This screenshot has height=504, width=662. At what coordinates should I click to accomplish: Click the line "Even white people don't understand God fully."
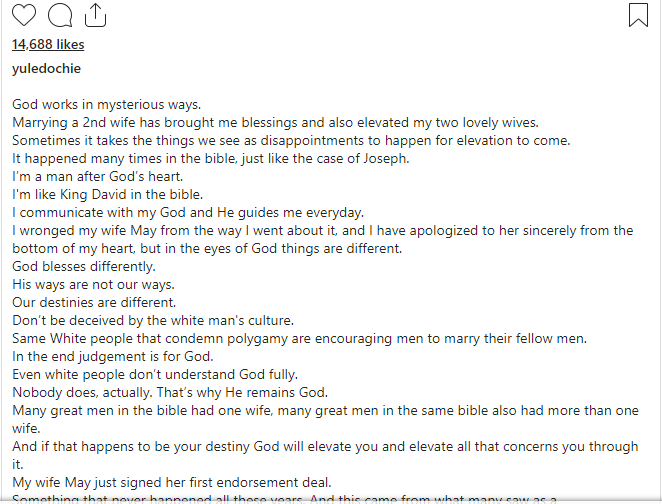point(155,374)
